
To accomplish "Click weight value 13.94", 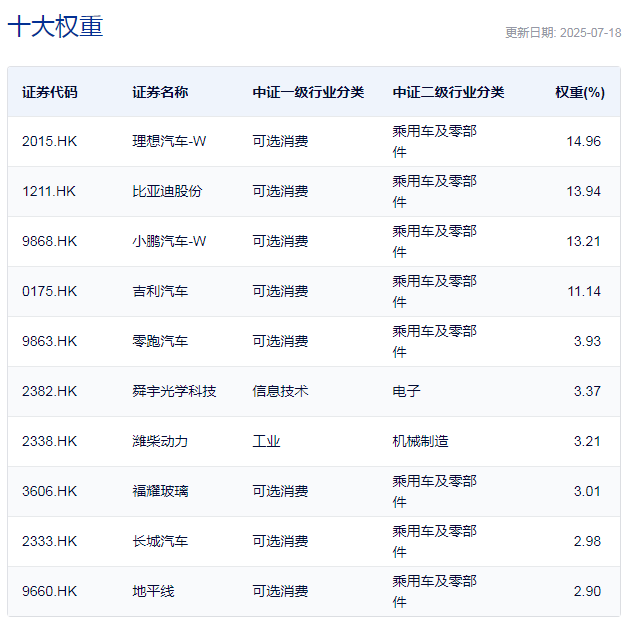I will point(583,191).
